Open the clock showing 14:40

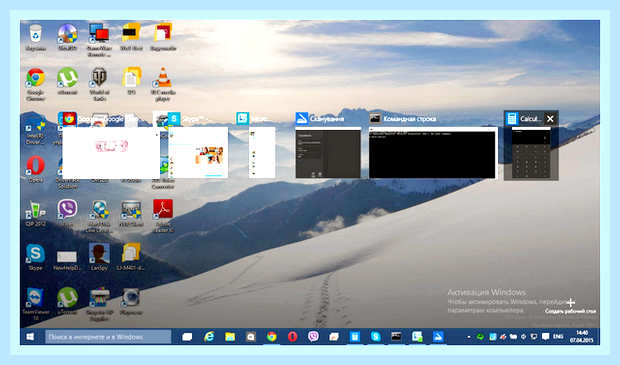pos(582,337)
